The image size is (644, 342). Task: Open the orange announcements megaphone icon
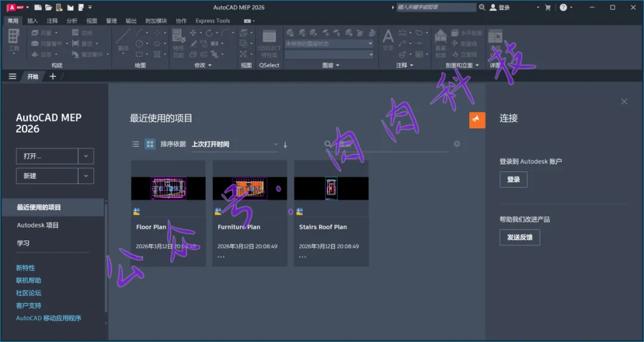pyautogui.click(x=477, y=120)
